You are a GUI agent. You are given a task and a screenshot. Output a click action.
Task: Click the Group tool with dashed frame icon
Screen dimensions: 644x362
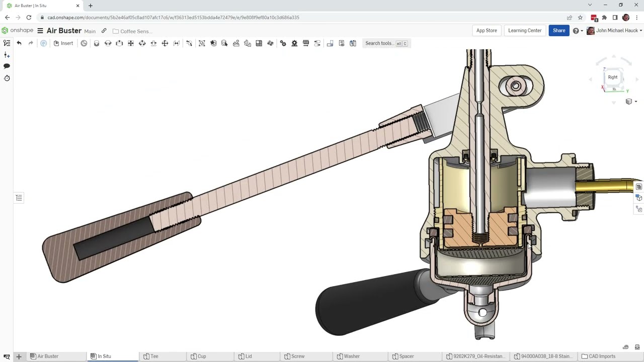click(202, 43)
